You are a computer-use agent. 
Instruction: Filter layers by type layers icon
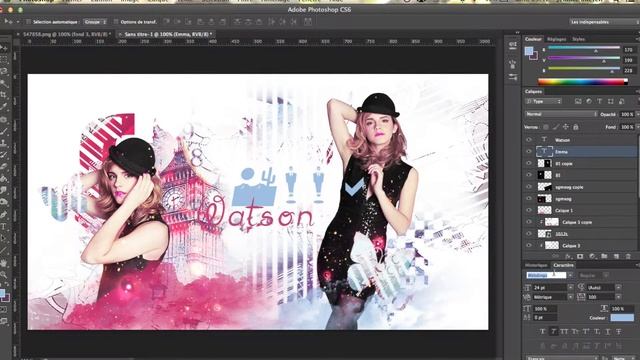pos(600,101)
